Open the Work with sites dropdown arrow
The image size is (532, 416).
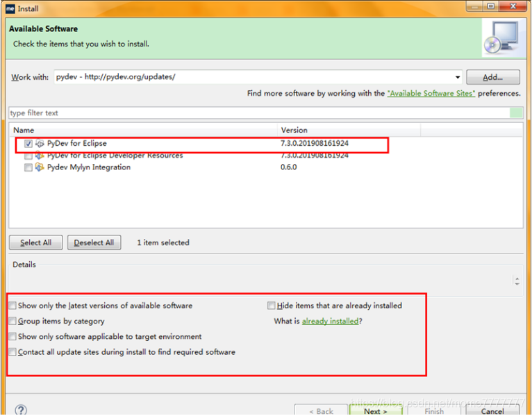point(458,77)
